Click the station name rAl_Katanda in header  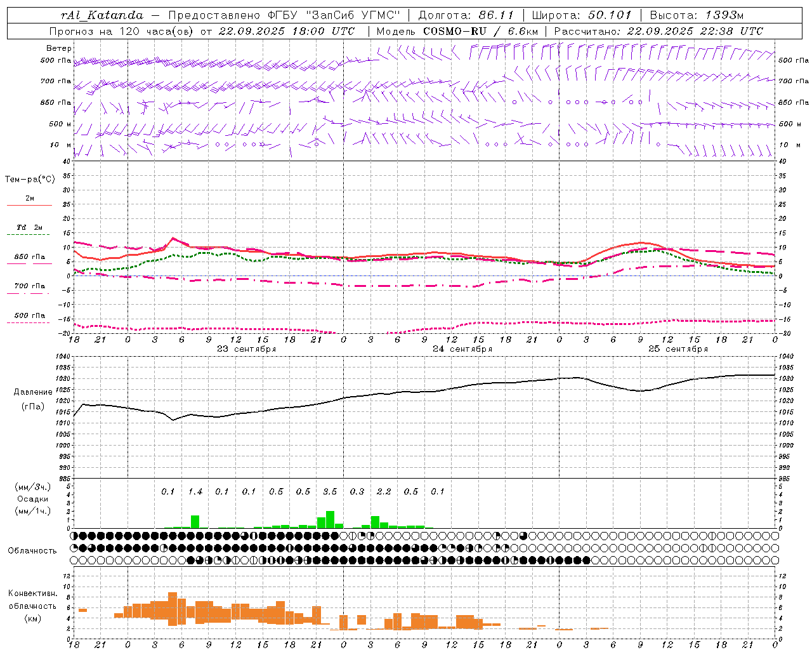103,15
